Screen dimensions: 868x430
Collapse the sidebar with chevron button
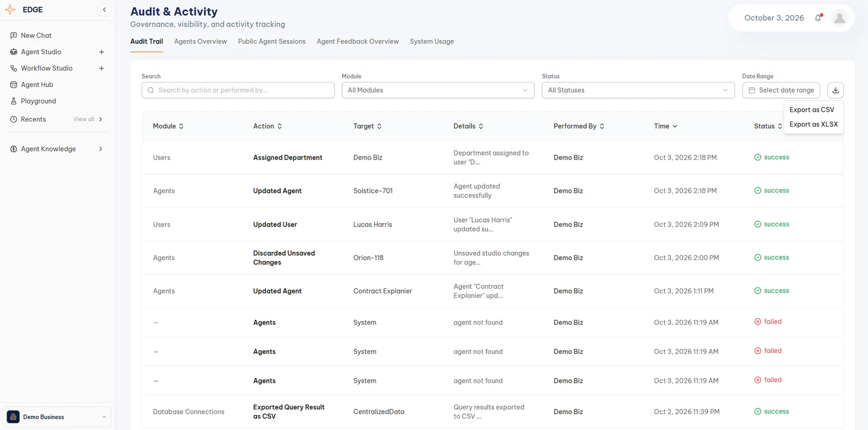tap(104, 10)
